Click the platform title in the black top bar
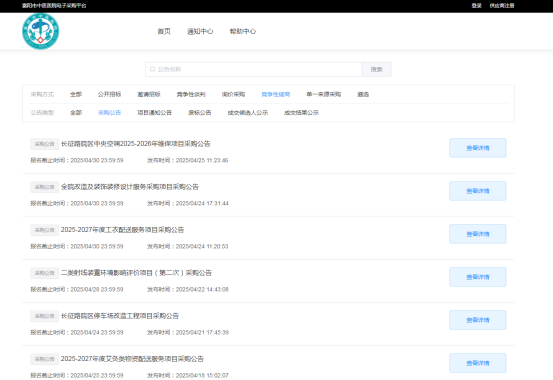Image resolution: width=553 pixels, height=380 pixels. (x=54, y=6)
